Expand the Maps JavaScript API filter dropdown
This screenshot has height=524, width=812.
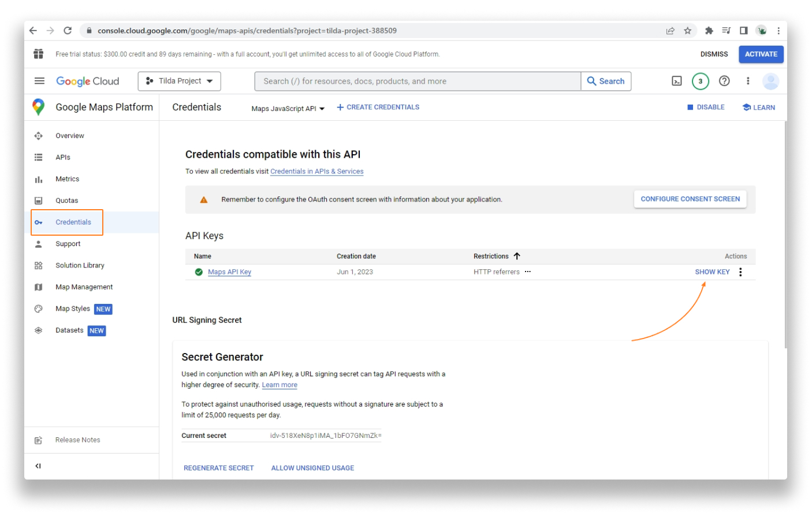point(288,109)
